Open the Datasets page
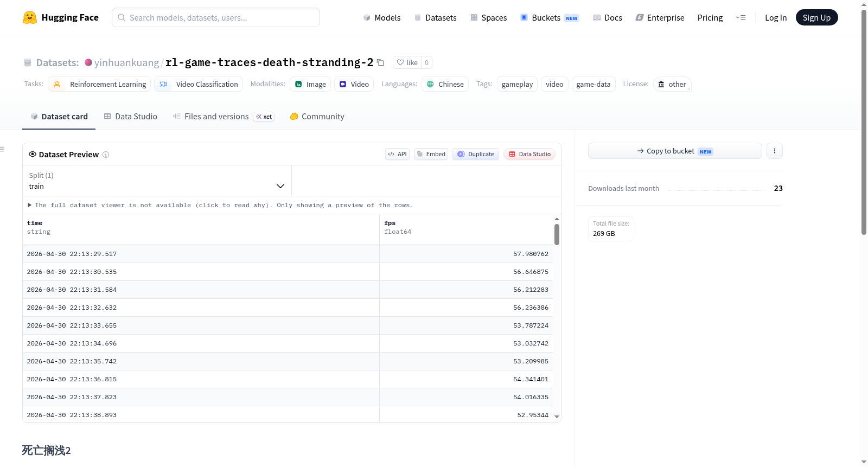Image resolution: width=868 pixels, height=467 pixels. (436, 17)
